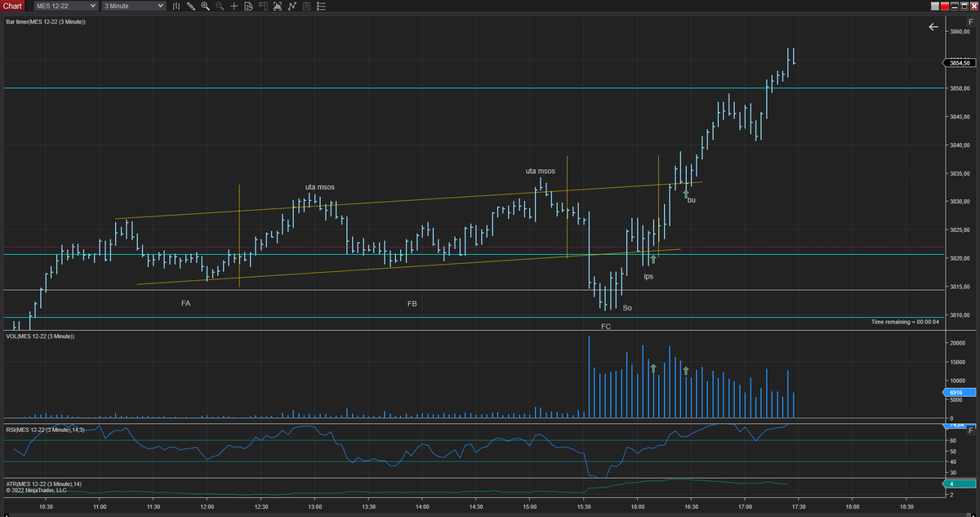Viewport: 980px width, 517px height.
Task: Open the indicators dialog icon
Action: [x=278, y=6]
